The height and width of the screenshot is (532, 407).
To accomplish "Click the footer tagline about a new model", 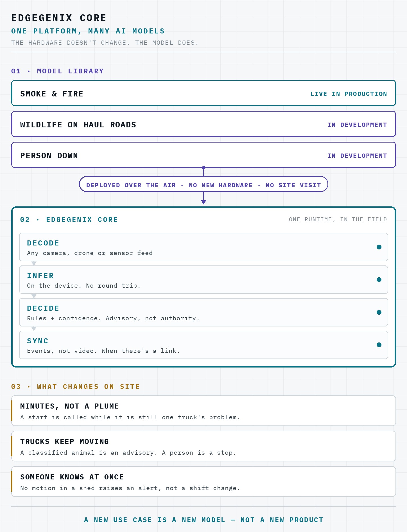I will [x=203, y=520].
